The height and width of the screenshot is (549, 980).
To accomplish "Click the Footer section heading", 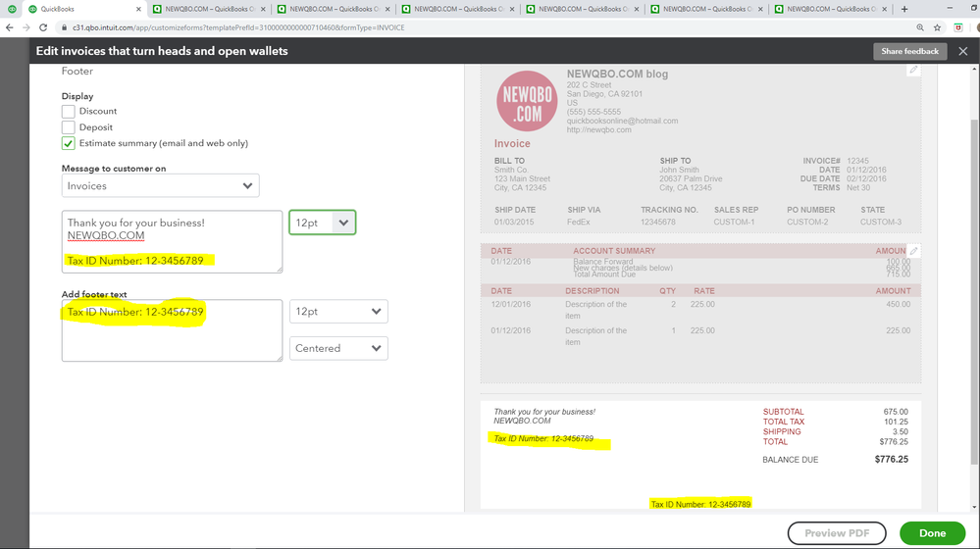I will pos(77,72).
